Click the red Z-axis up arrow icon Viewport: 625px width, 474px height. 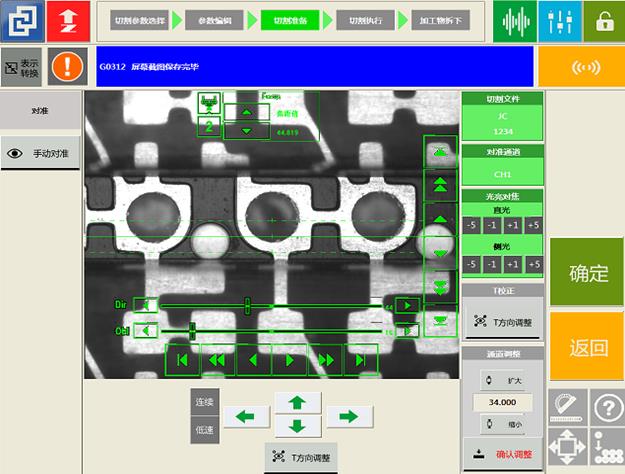click(x=67, y=21)
